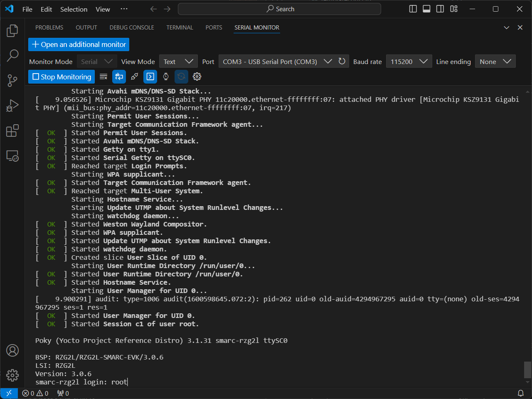Click the Stop Monitoring button
This screenshot has width=532, height=399.
click(x=62, y=76)
